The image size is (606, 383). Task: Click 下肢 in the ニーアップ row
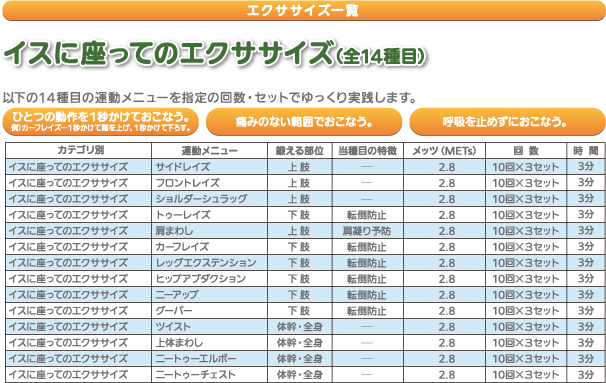(299, 295)
